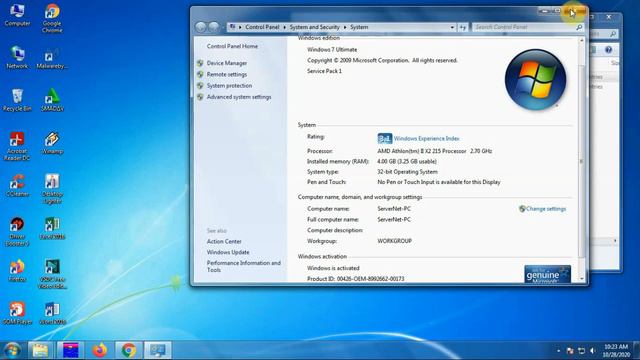This screenshot has width=640, height=360.
Task: Click the "WORKGROUP" workgroup value
Action: pos(394,241)
